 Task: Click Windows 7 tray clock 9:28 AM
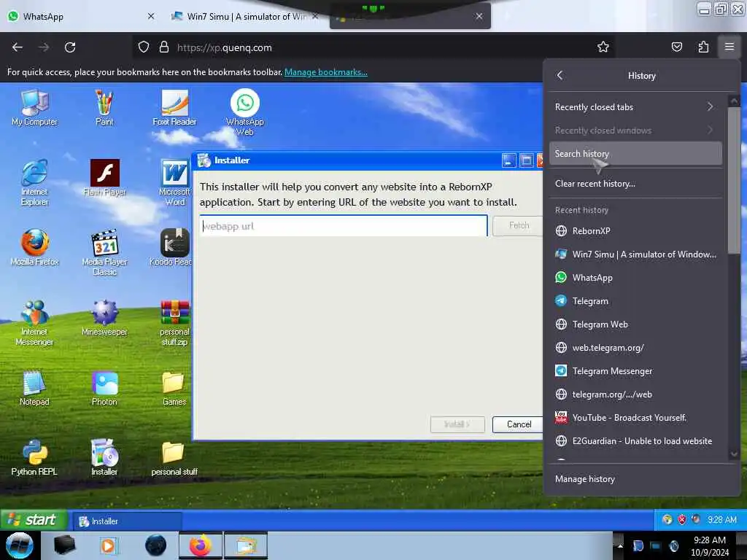pos(709,545)
